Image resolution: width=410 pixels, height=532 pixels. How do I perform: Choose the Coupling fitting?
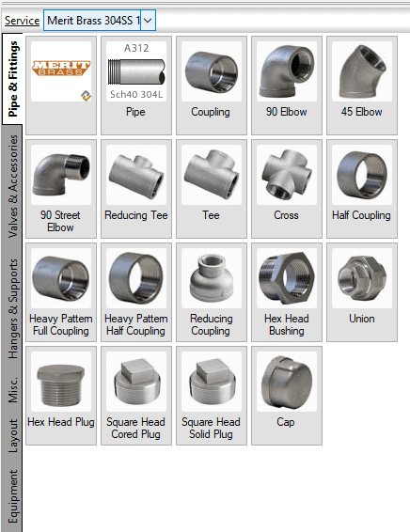(x=212, y=86)
